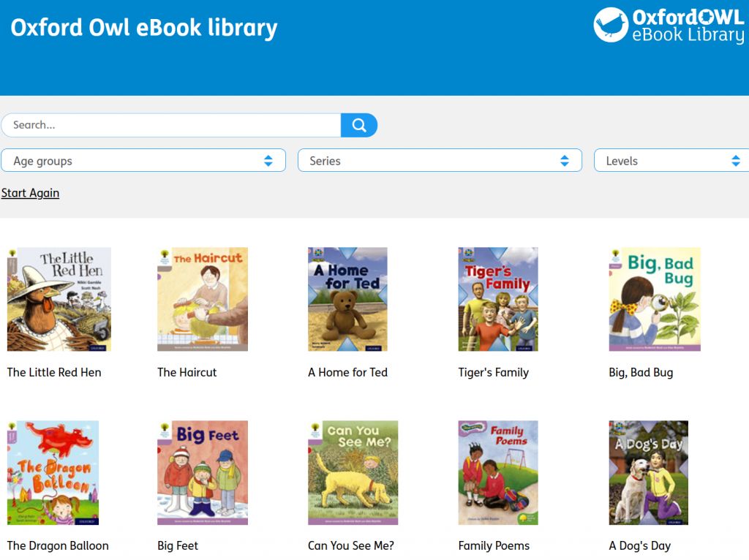Click the Family Poems title link
This screenshot has height=560, width=749.
point(494,545)
